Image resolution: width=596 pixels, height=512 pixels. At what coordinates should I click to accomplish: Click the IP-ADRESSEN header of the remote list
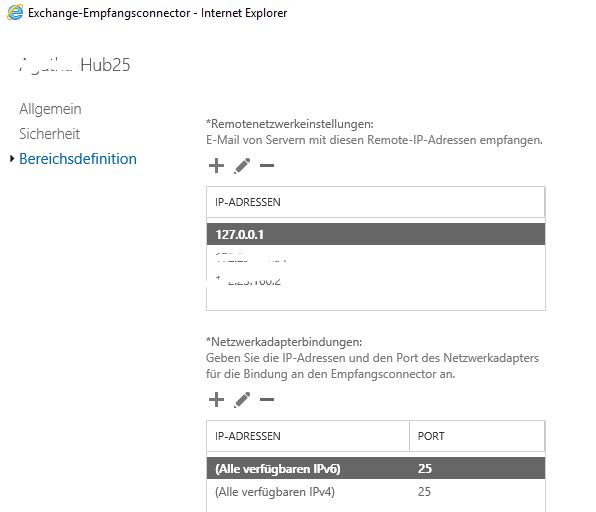coord(248,202)
